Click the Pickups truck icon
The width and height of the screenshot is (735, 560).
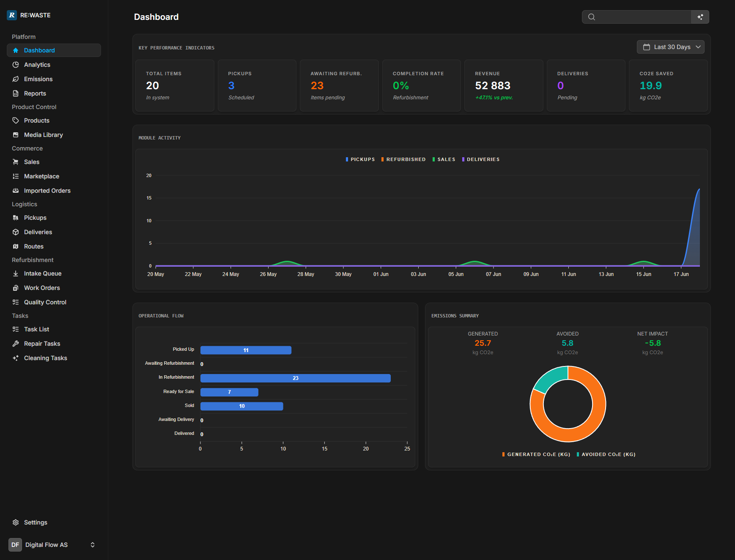[16, 218]
